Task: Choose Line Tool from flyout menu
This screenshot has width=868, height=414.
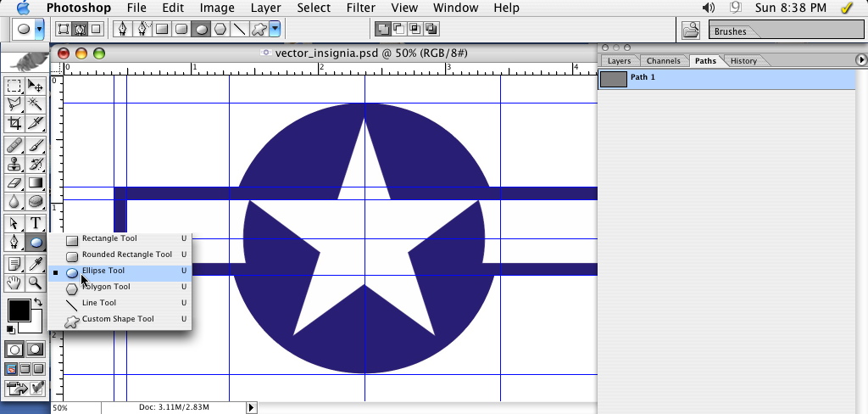Action: (120, 303)
